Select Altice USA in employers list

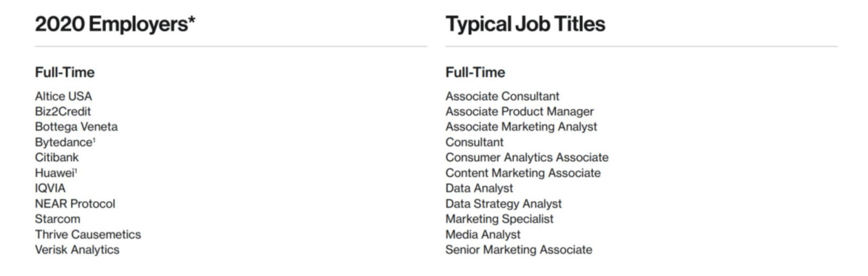click(63, 96)
